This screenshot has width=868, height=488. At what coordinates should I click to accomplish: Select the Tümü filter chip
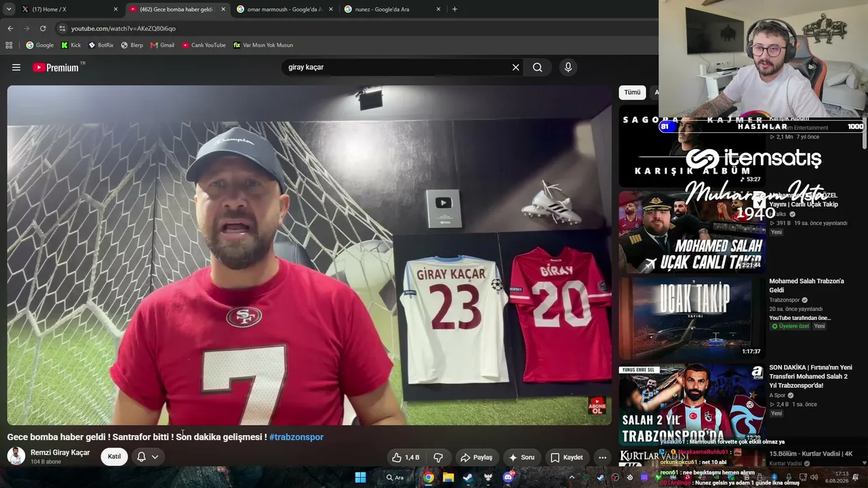click(x=632, y=92)
